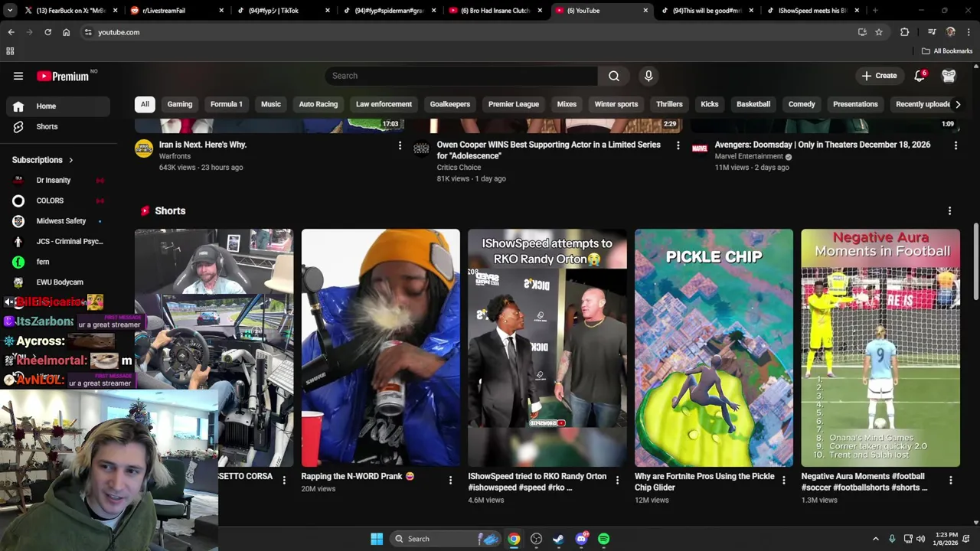Select the Law enforcement chip
Image resolution: width=980 pixels, height=551 pixels.
[384, 104]
